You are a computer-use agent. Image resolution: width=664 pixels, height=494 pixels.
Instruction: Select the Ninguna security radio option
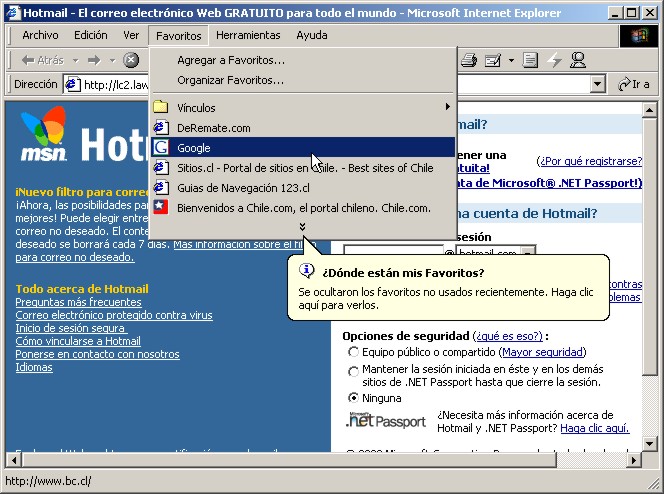353,398
